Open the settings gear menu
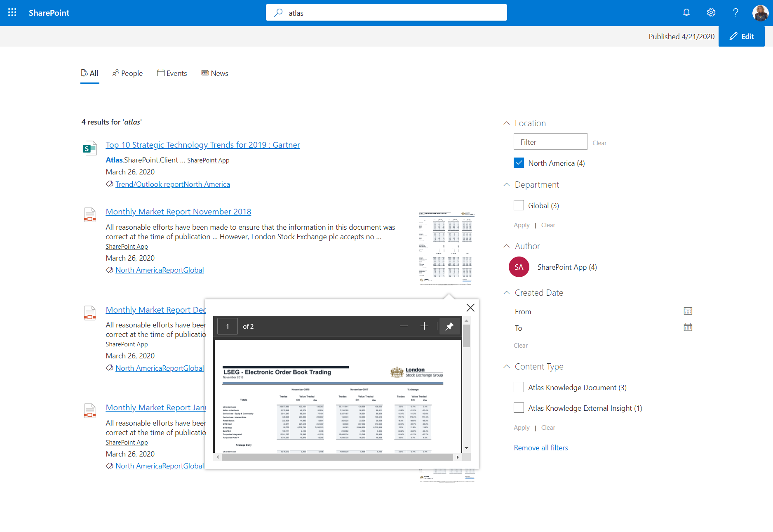The width and height of the screenshot is (773, 532). [x=711, y=12]
